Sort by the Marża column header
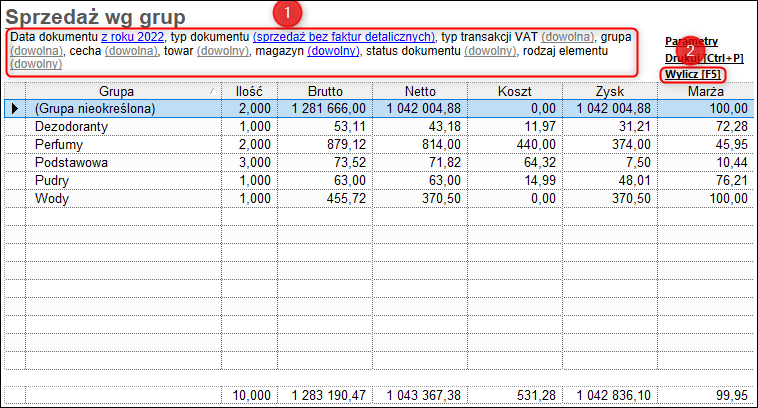758x408 pixels. (706, 91)
